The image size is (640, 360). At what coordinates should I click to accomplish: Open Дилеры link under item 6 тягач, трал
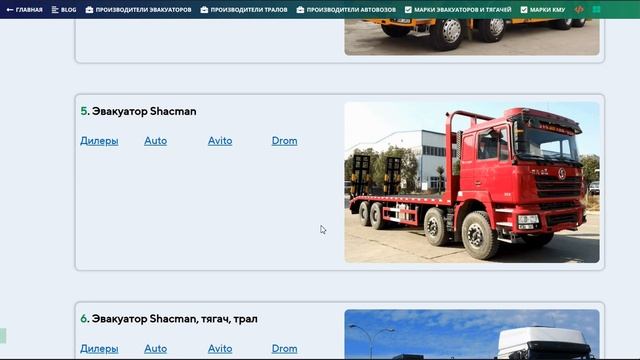99,349
